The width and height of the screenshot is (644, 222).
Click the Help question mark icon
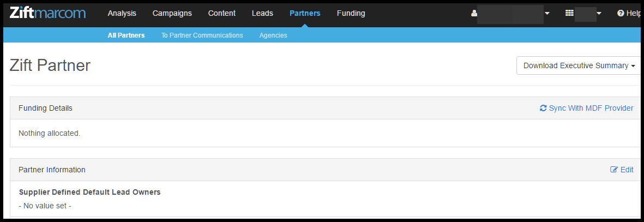[x=621, y=13]
